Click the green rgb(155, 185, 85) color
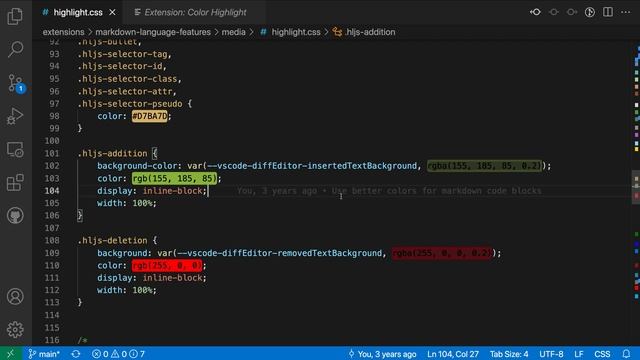This screenshot has width=640, height=360. 174,178
